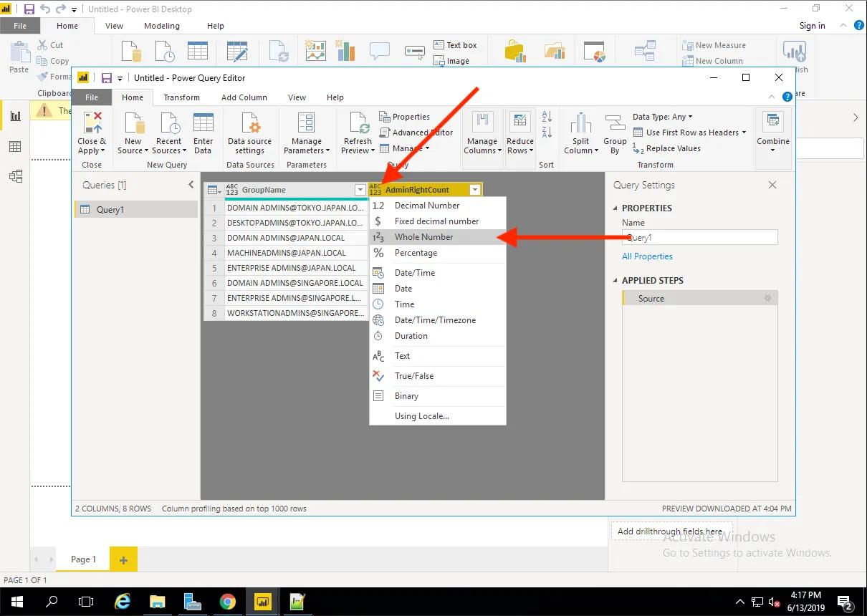Image resolution: width=867 pixels, height=616 pixels.
Task: Click the Windows Start button
Action: (x=17, y=602)
